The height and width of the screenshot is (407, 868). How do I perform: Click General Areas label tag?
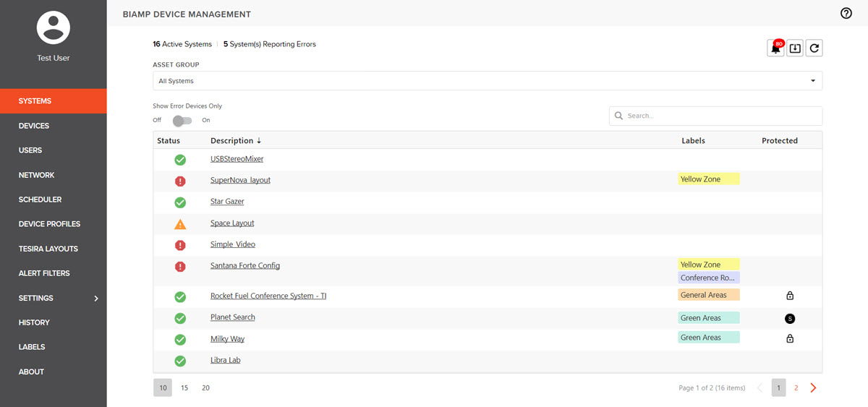click(709, 295)
